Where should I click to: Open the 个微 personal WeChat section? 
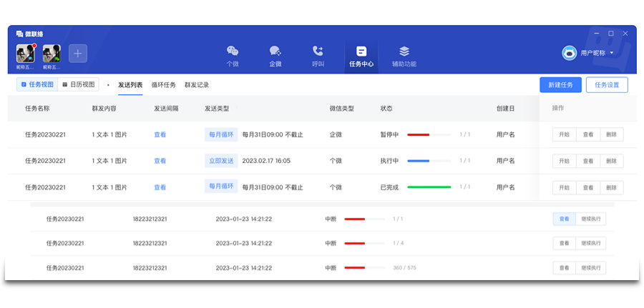point(233,55)
